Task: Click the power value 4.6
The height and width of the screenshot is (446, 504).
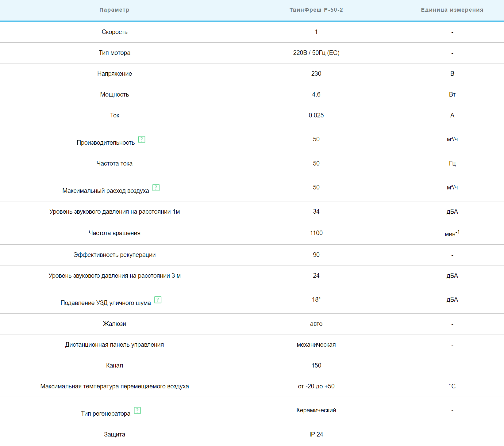Action: point(316,94)
